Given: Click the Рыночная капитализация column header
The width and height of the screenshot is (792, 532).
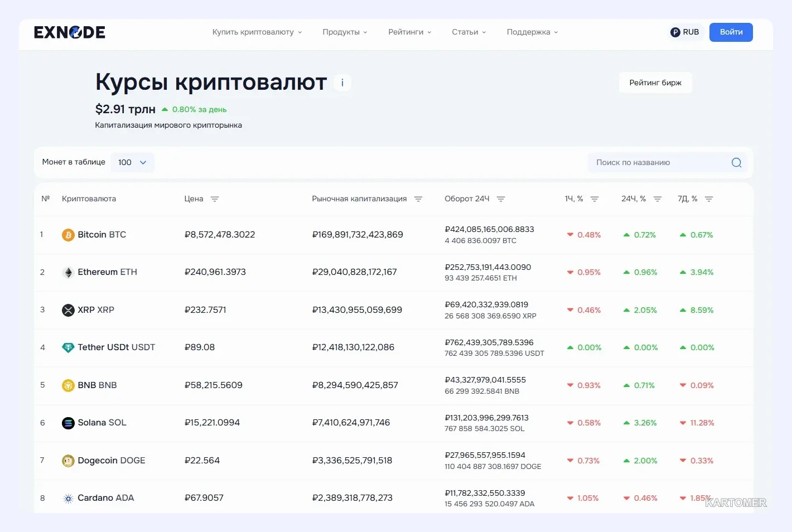Looking at the screenshot, I should point(359,199).
